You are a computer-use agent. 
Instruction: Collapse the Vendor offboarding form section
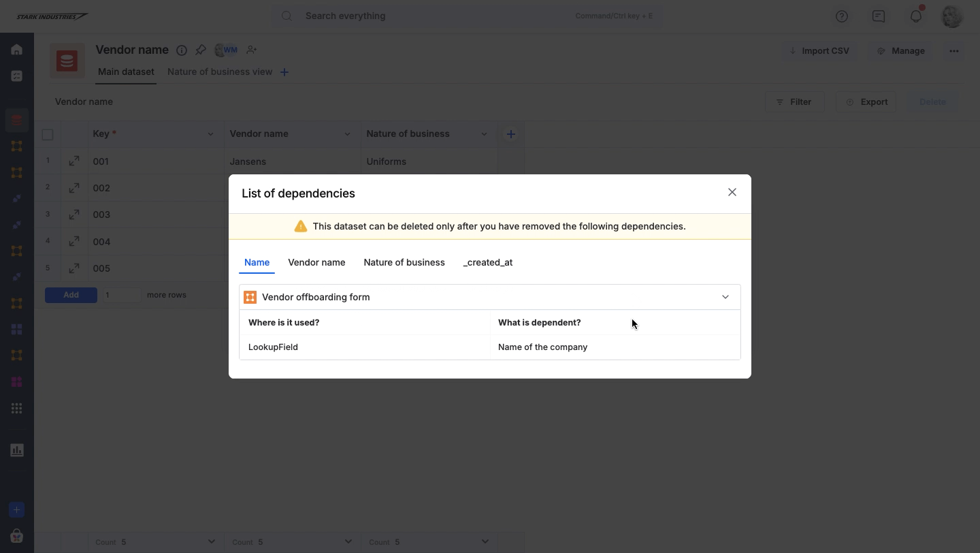[725, 297]
